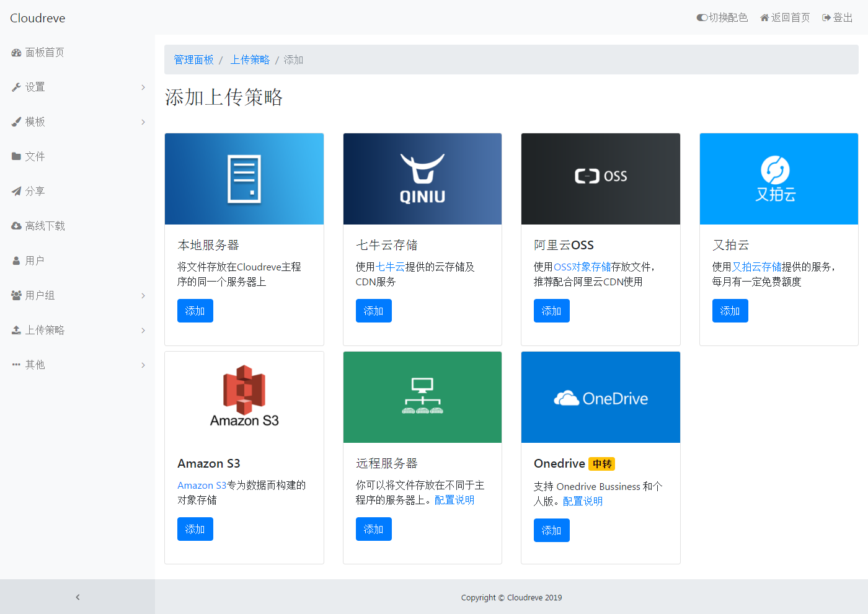Open 配置说明 link under 远程服务器
The width and height of the screenshot is (868, 614).
coord(454,500)
